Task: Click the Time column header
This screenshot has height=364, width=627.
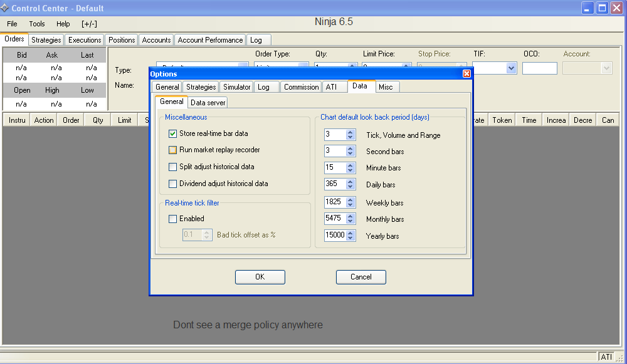Action: pos(529,120)
